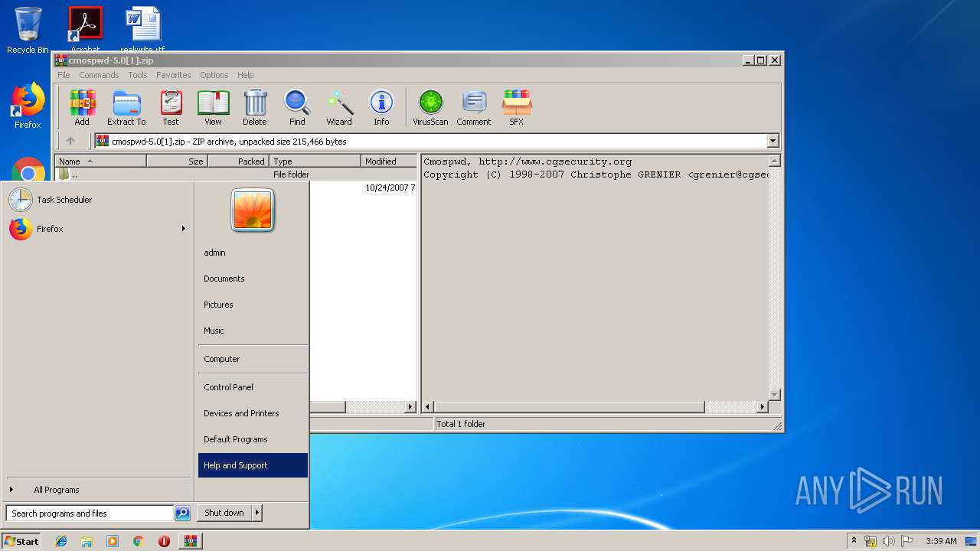The image size is (980, 551).
Task: Click the Start menu search button
Action: click(182, 514)
